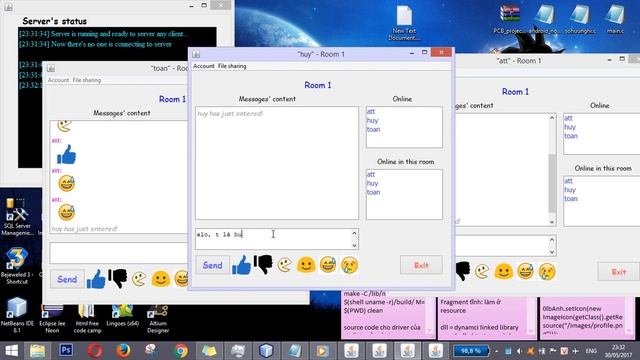Pick the smiling face emoji in att's window

coord(504,271)
